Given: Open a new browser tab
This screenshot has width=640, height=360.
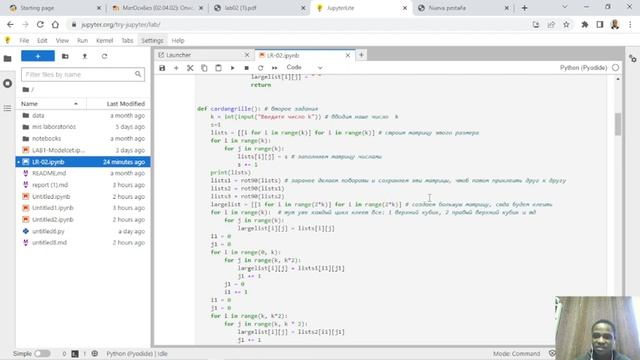Looking at the screenshot, I should [x=524, y=8].
